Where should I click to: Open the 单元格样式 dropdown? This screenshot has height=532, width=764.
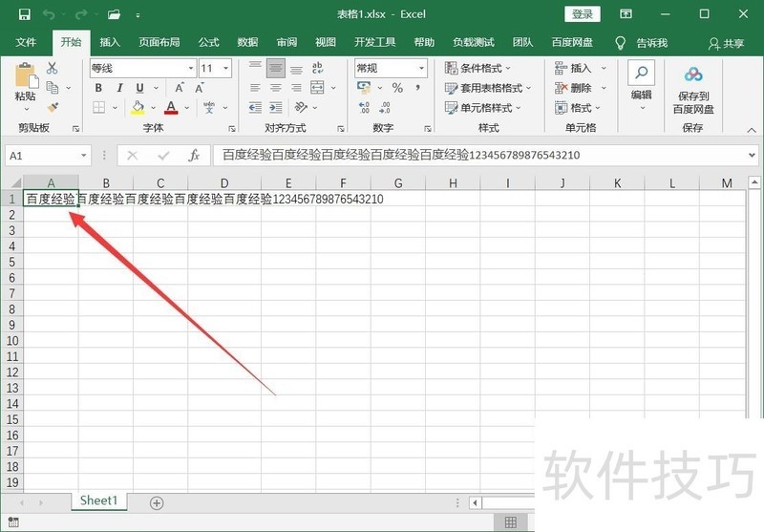[x=483, y=108]
